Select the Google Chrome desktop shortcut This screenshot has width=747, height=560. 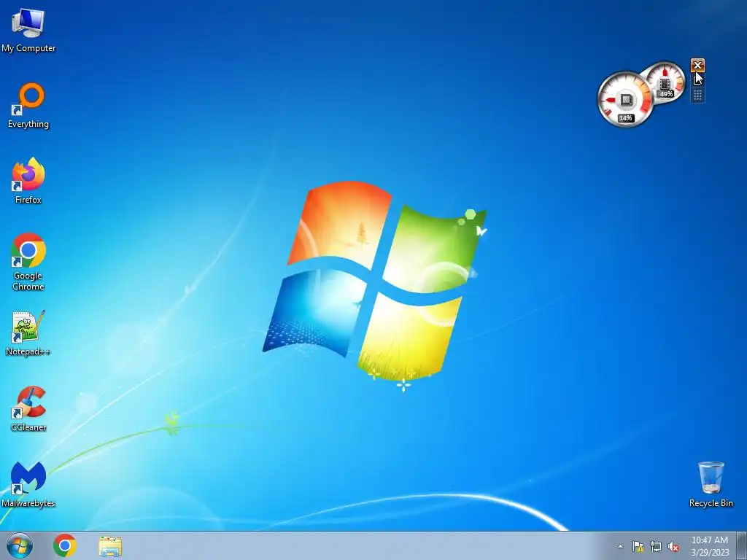pos(28,262)
